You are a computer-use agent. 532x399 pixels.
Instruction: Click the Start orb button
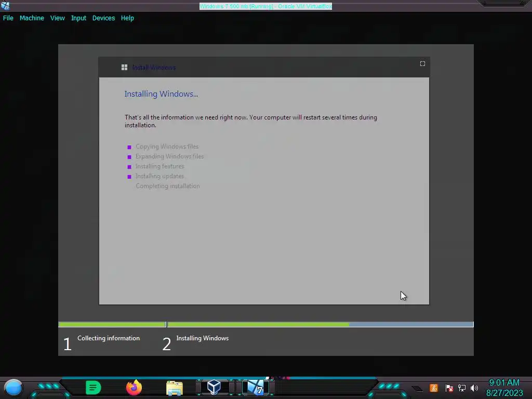point(14,388)
